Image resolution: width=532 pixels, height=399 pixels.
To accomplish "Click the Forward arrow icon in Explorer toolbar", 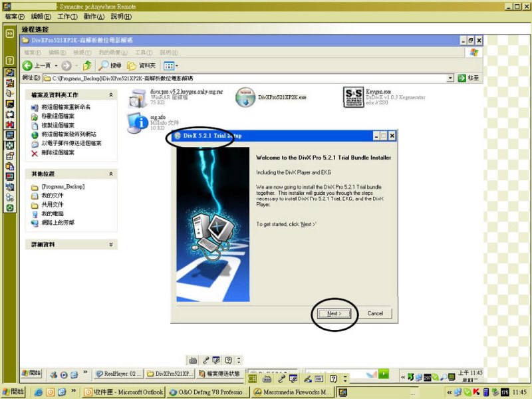I will (x=66, y=65).
